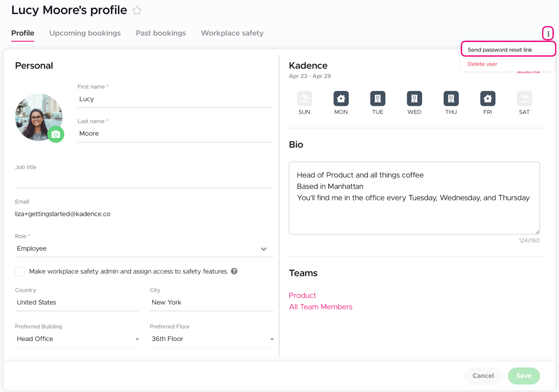This screenshot has width=559, height=392.
Task: Select Delete user from the menu
Action: point(483,64)
